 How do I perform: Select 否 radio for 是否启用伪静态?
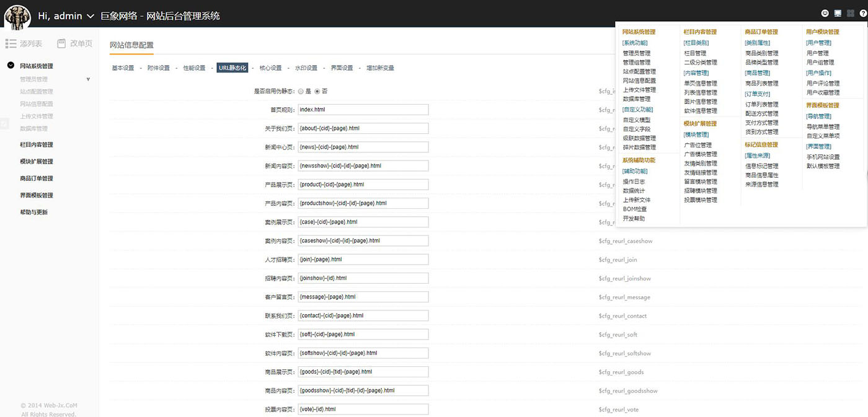tap(317, 91)
